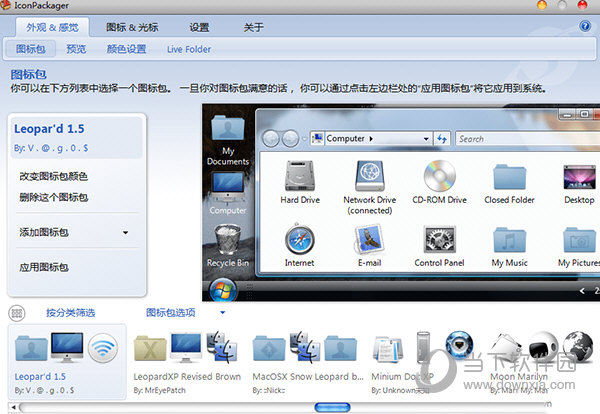Image resolution: width=600 pixels, height=414 pixels.
Task: Click the forward arrow in preview Explorer window
Action: (290, 139)
